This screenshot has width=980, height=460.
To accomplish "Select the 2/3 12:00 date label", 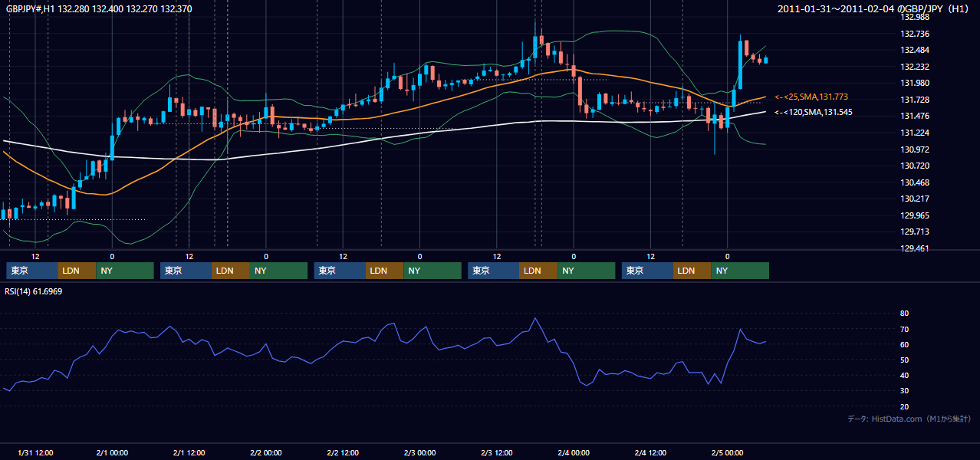I will point(497,452).
